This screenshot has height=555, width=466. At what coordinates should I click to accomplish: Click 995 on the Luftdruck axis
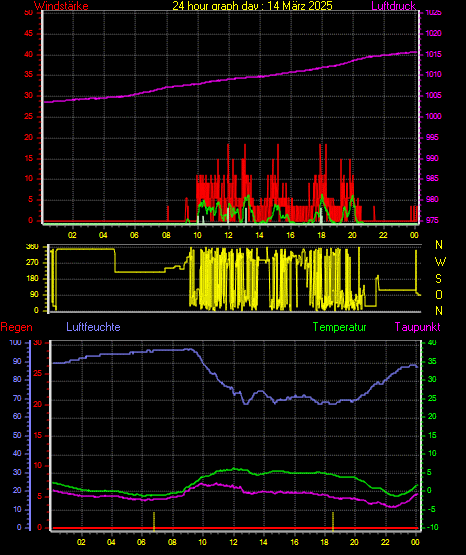click(432, 137)
